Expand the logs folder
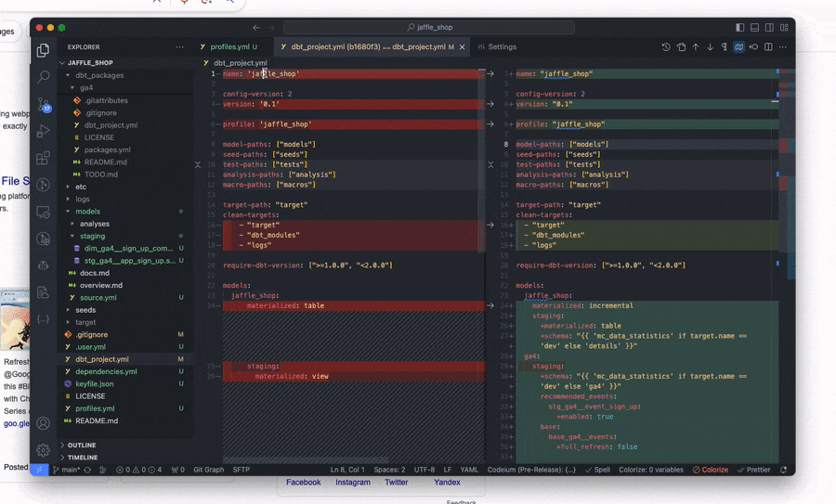836x504 pixels. (68, 199)
